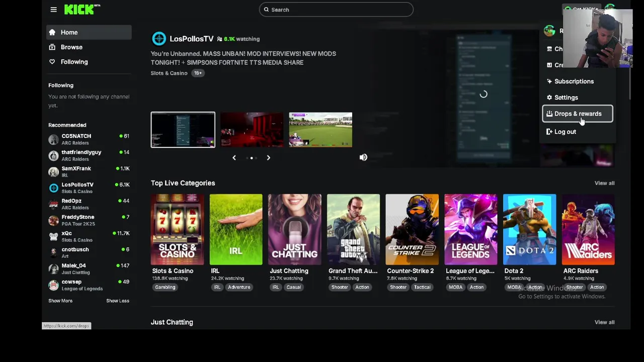Open the Dota 2 category card

[529, 229]
